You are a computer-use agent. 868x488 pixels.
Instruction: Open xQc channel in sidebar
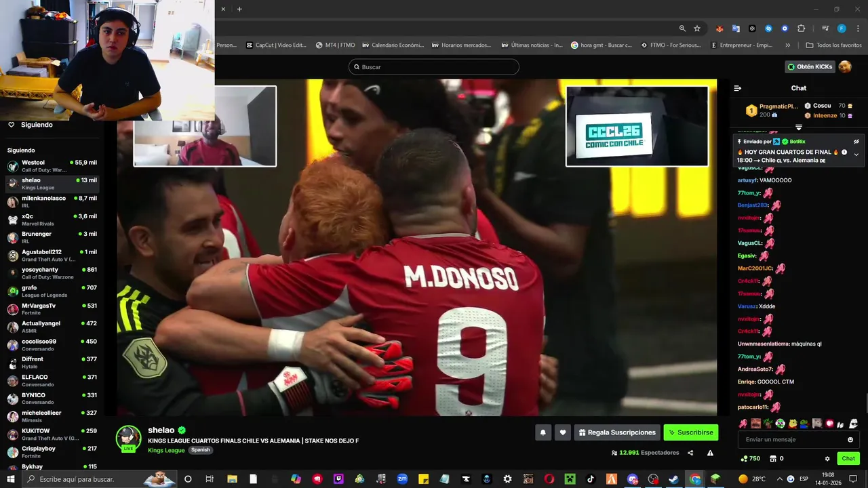[x=53, y=220]
